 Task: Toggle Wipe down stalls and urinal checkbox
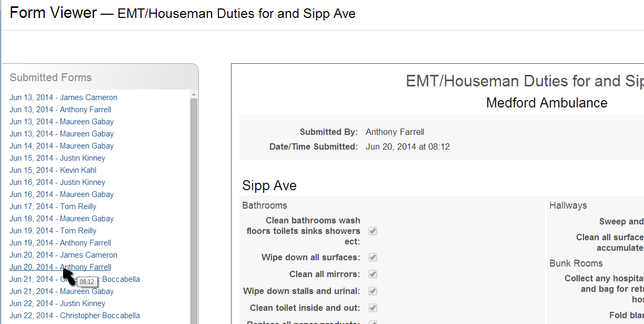pos(373,291)
